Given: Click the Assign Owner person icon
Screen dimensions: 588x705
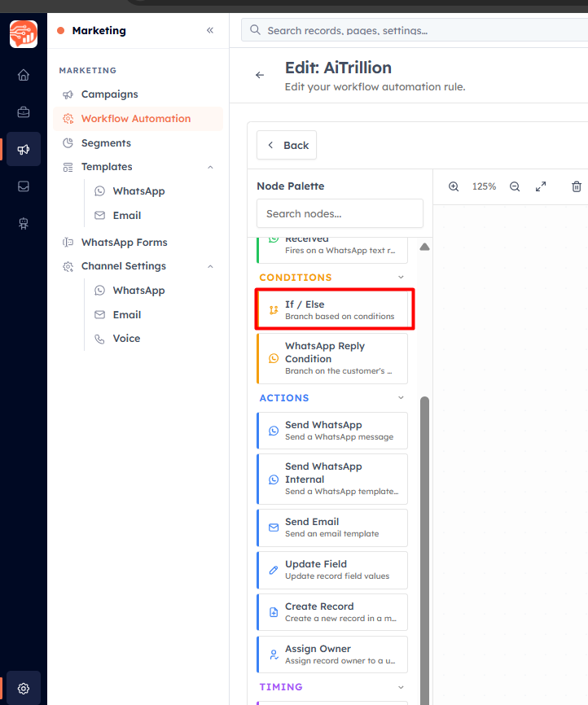Looking at the screenshot, I should click(274, 655).
